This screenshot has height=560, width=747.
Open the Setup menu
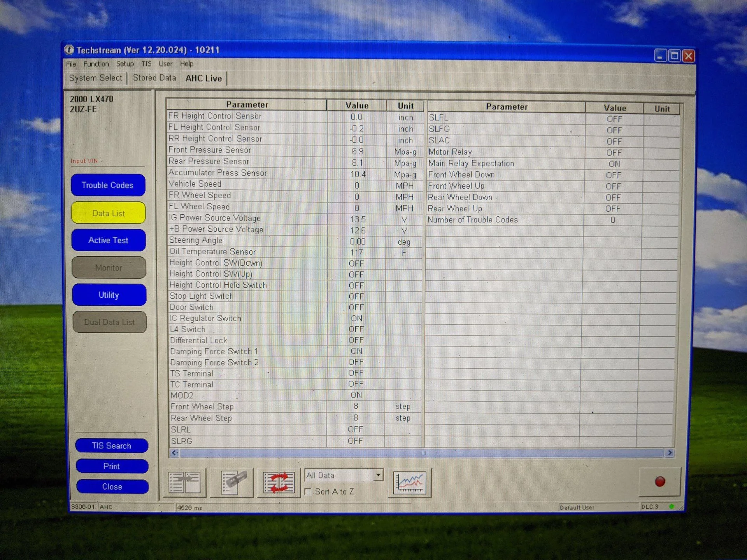point(125,64)
